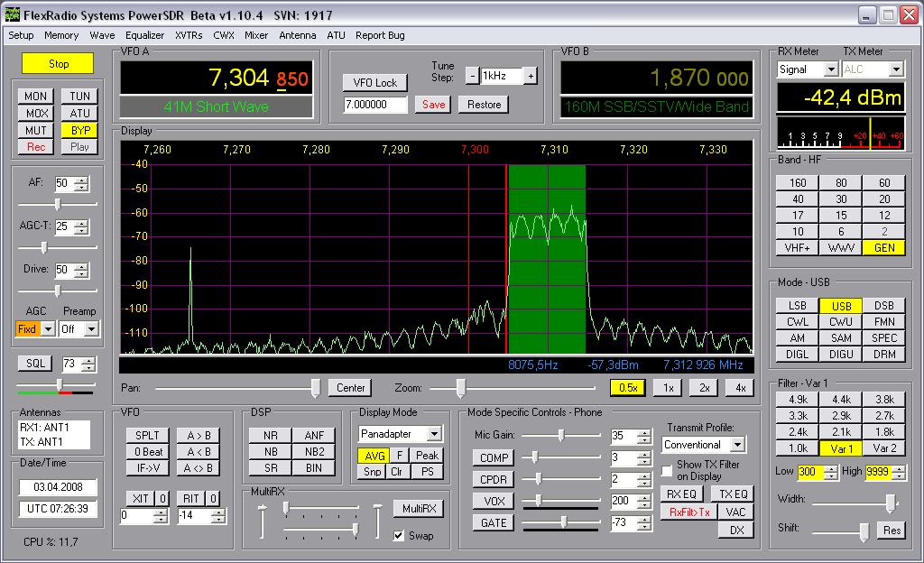Screen dimensions: 924x563
Task: Switch mode to LSB
Action: (798, 306)
